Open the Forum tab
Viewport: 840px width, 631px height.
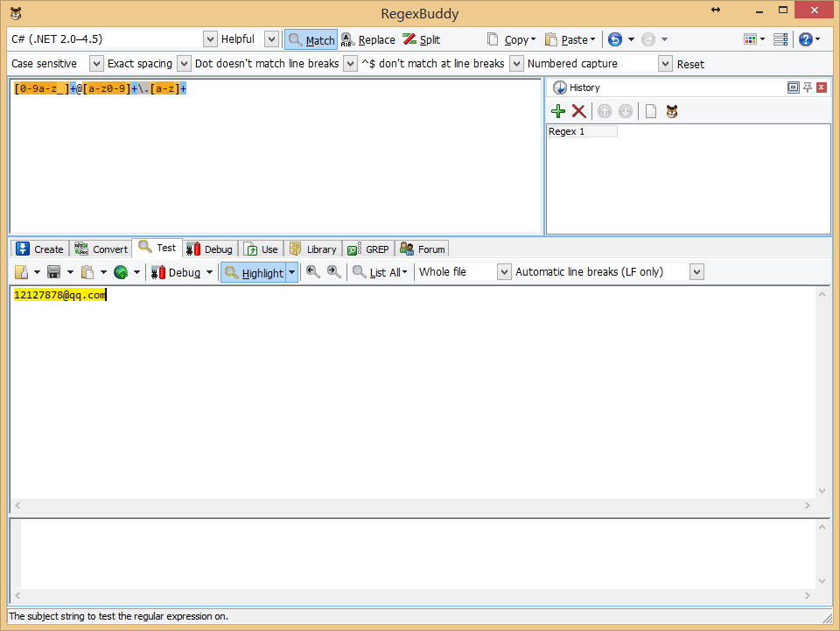click(422, 249)
